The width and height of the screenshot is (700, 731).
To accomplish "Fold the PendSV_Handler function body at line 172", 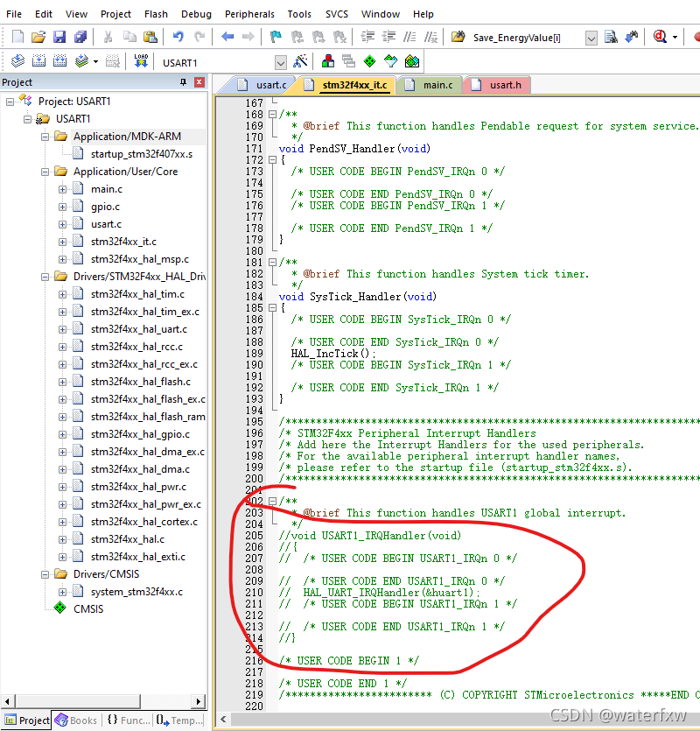I will tap(273, 160).
